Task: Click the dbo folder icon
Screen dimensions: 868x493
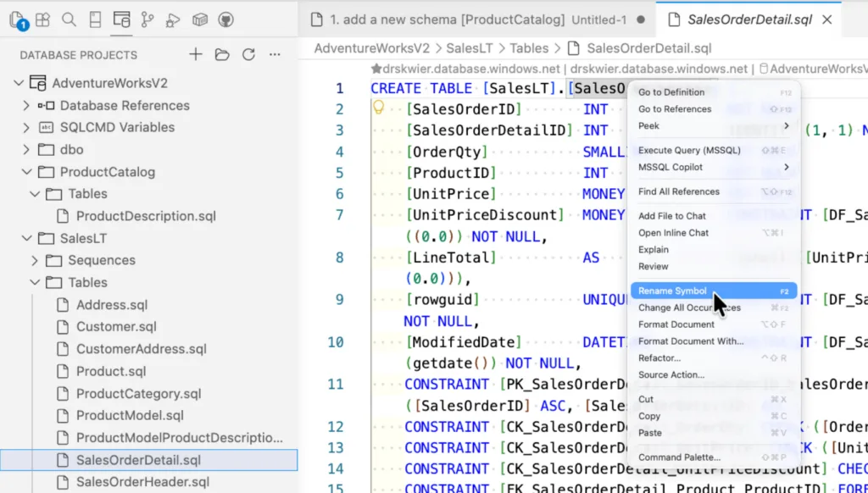Action: (x=46, y=150)
